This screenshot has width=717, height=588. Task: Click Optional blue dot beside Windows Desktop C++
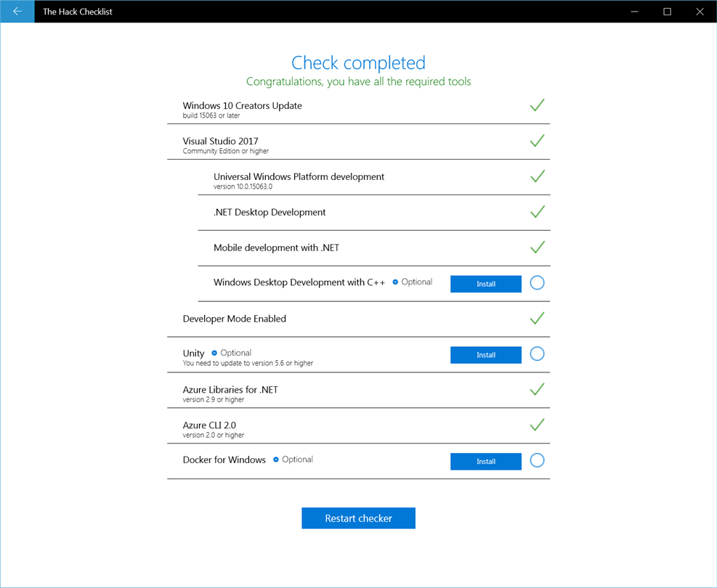[395, 282]
